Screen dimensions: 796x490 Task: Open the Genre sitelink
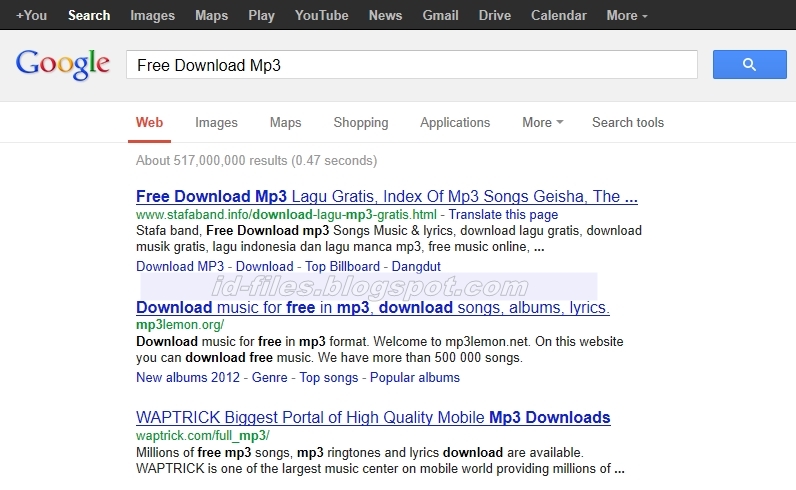(x=270, y=377)
